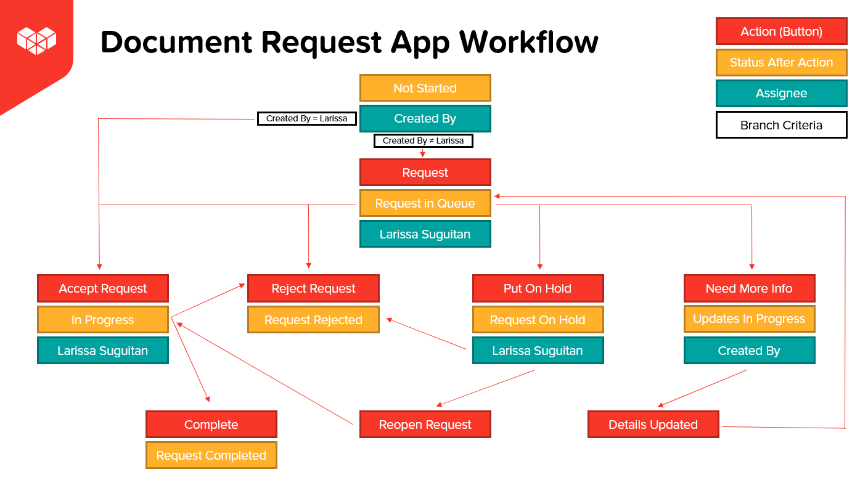868x488 pixels.
Task: Click the Reject Request action
Action: [313, 288]
